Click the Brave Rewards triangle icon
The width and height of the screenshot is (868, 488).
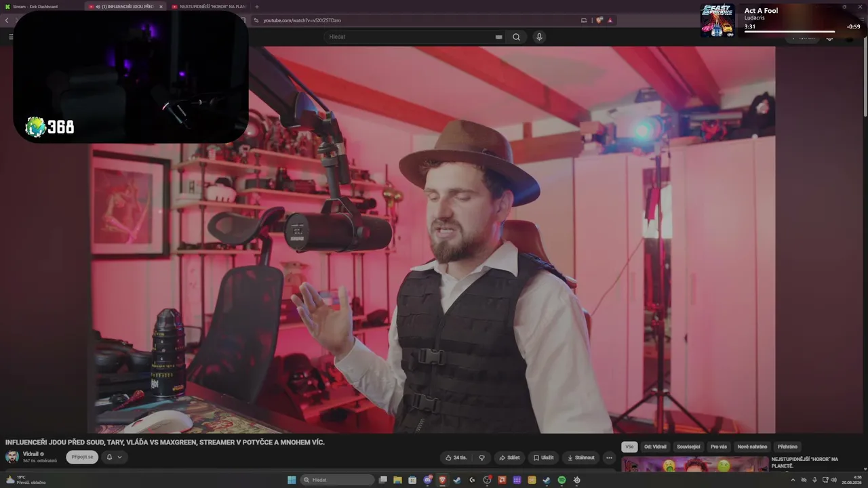[x=610, y=20]
